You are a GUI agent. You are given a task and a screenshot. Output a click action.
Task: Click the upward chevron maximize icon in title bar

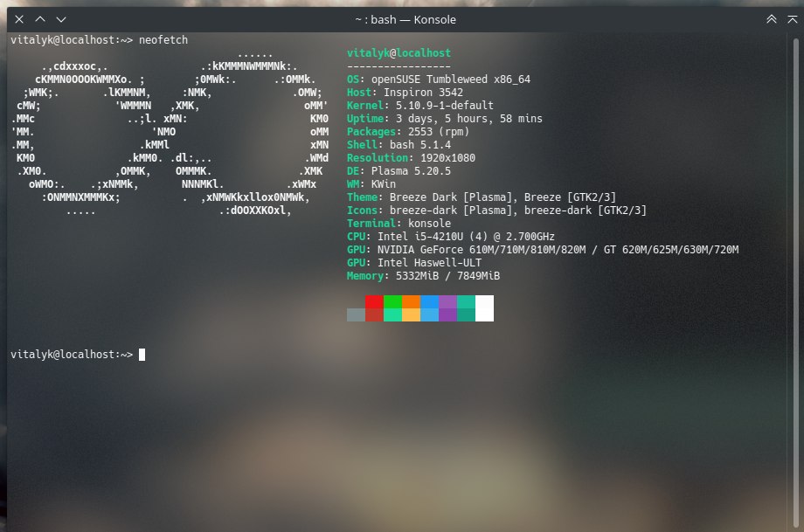pyautogui.click(x=40, y=19)
